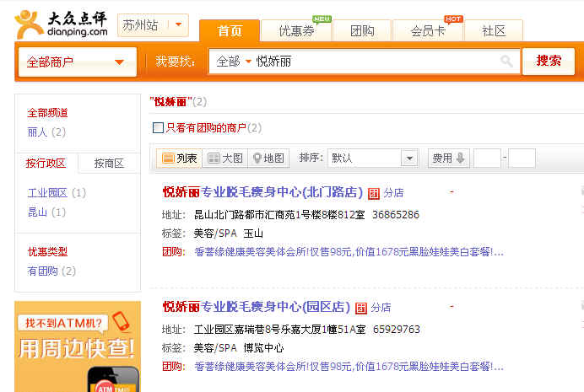Switch to 列表 list view
This screenshot has height=392, width=584.
pyautogui.click(x=179, y=158)
